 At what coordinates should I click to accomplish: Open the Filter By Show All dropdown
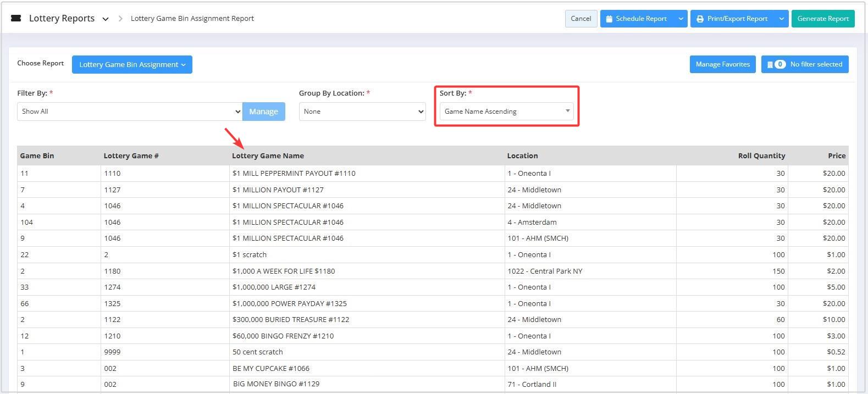point(130,112)
